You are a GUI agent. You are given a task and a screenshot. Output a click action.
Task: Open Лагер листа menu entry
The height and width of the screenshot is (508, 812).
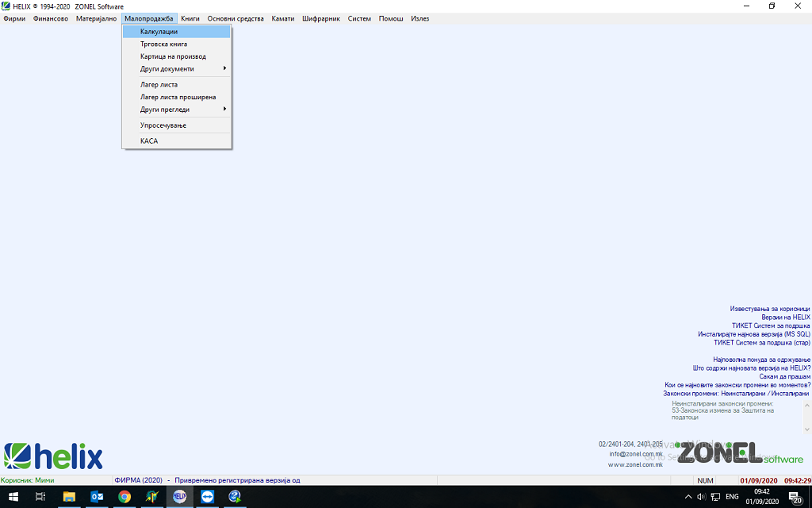coord(159,84)
